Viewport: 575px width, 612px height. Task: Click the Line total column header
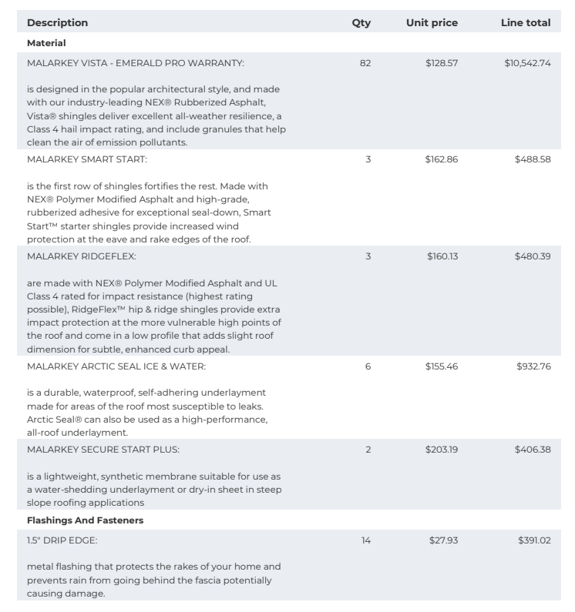point(525,23)
